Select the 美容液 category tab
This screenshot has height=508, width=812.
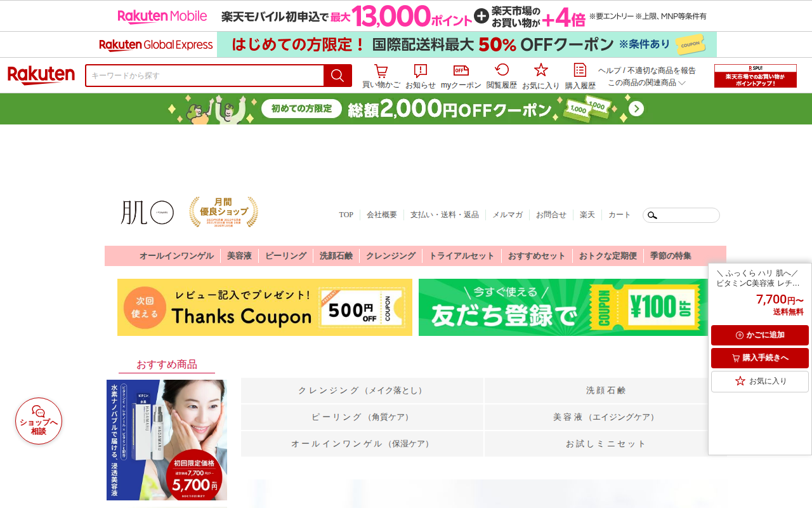[239, 256]
